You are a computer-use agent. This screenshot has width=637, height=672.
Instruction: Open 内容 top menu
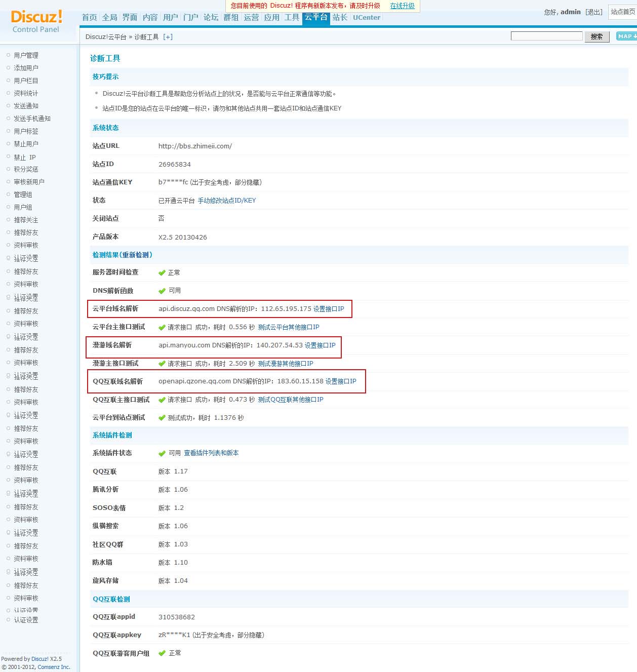(150, 17)
